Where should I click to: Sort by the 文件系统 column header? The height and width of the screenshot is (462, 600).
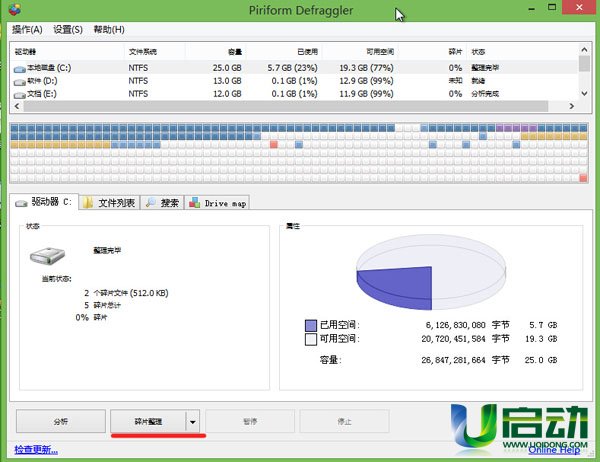tap(155, 52)
